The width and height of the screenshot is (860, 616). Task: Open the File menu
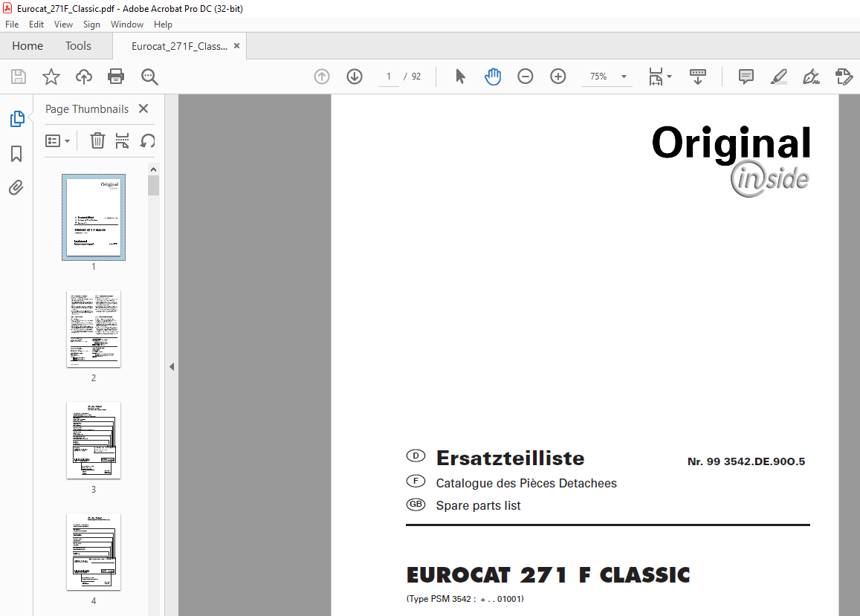(x=12, y=24)
